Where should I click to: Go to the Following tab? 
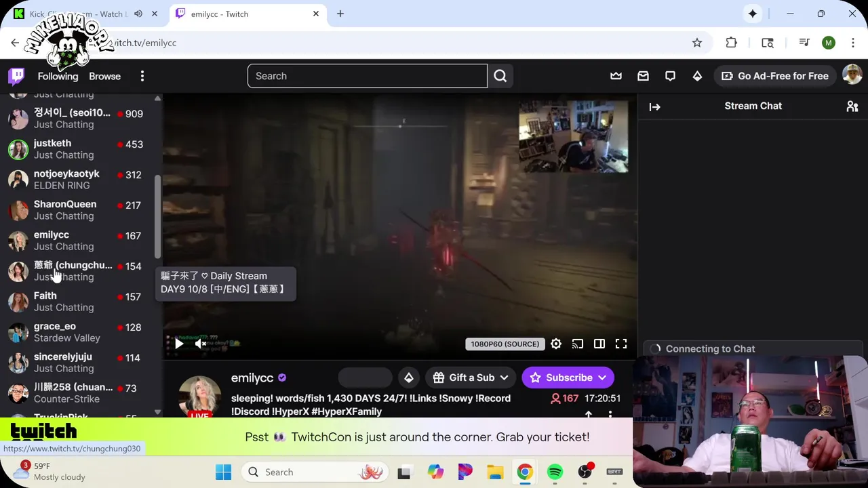[58, 76]
